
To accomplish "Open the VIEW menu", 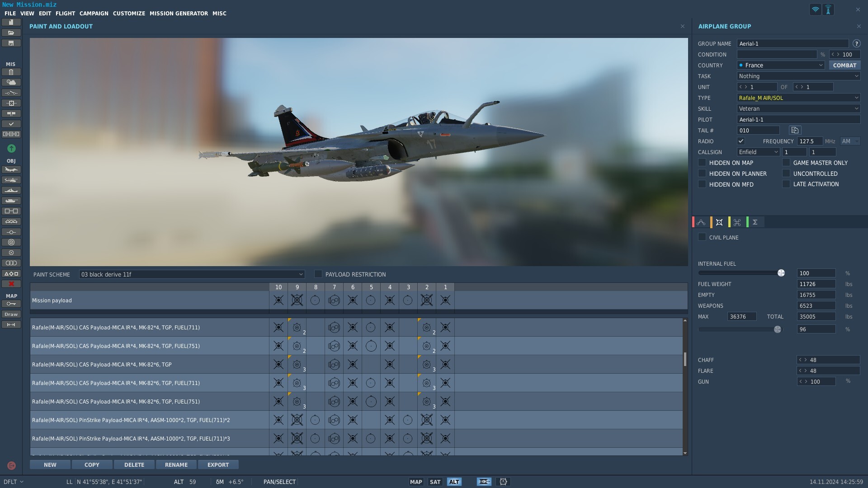I will click(27, 14).
